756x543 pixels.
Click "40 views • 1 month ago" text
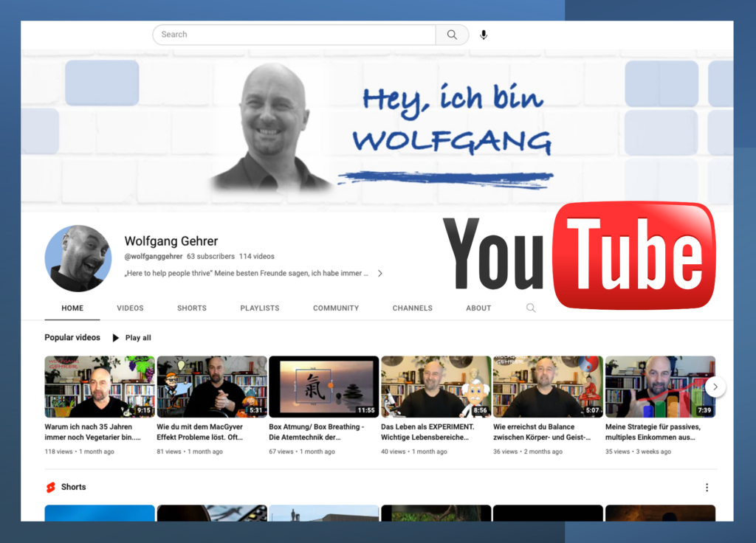click(414, 452)
